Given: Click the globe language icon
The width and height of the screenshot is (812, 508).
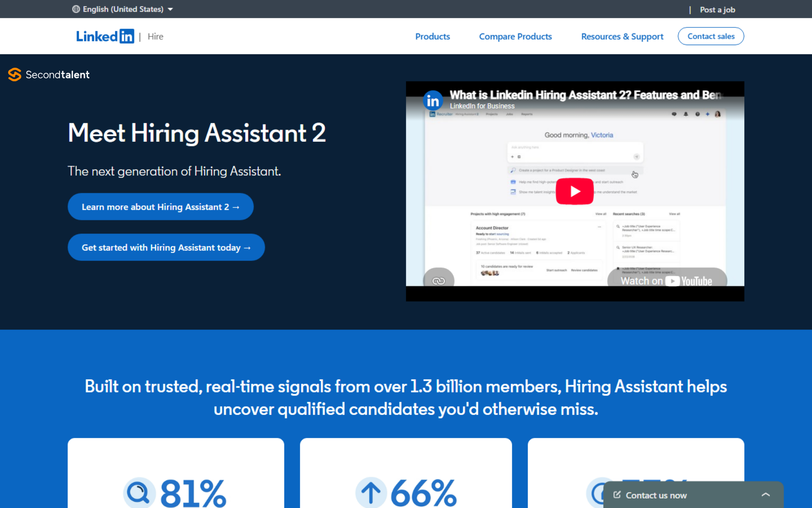Looking at the screenshot, I should 76,9.
